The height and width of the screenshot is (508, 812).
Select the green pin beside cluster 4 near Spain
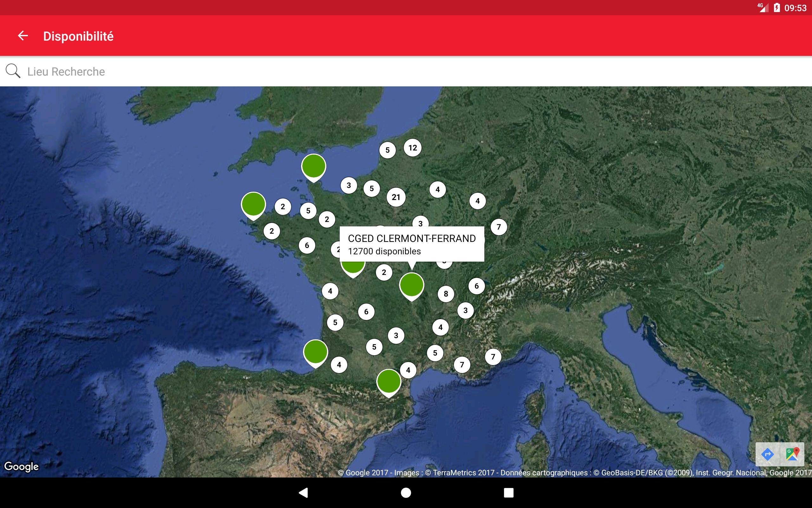coord(315,354)
